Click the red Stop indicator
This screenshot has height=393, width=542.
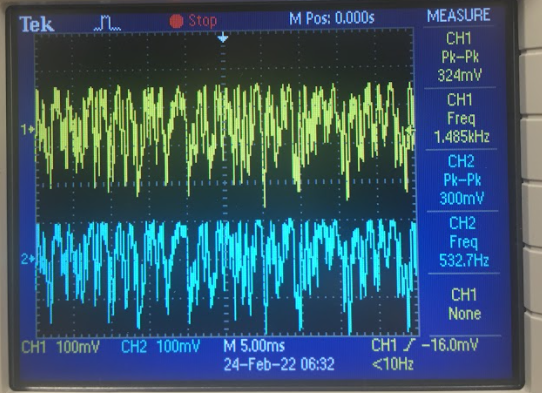pyautogui.click(x=193, y=21)
